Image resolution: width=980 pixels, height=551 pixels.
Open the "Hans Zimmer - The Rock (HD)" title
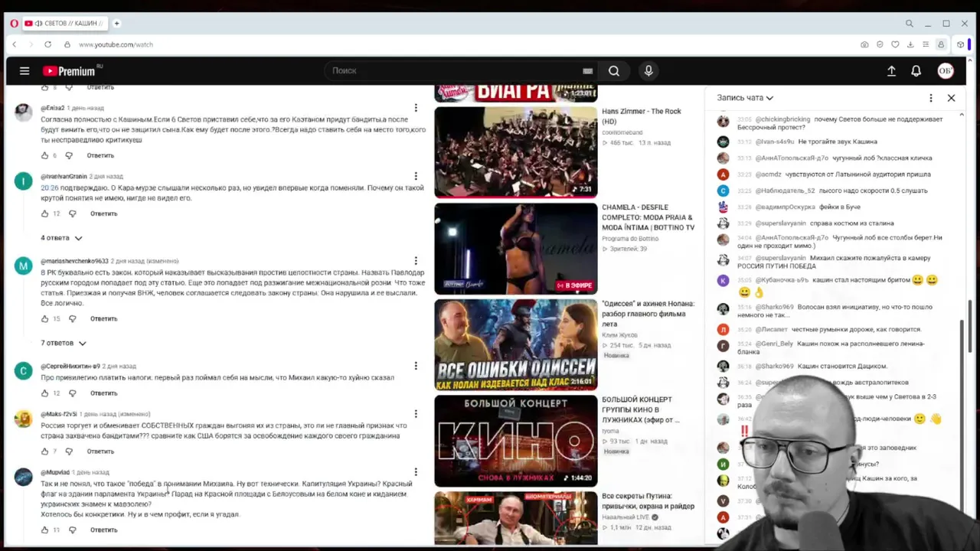coord(642,116)
